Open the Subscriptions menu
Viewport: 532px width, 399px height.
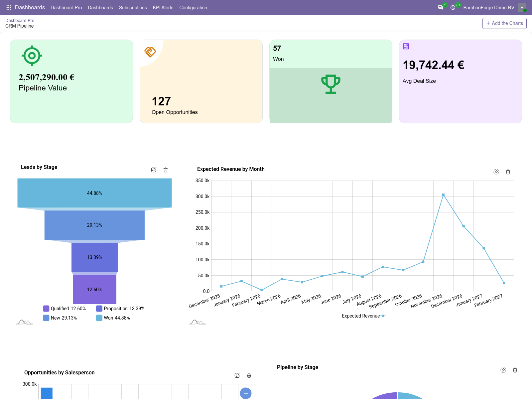click(133, 8)
